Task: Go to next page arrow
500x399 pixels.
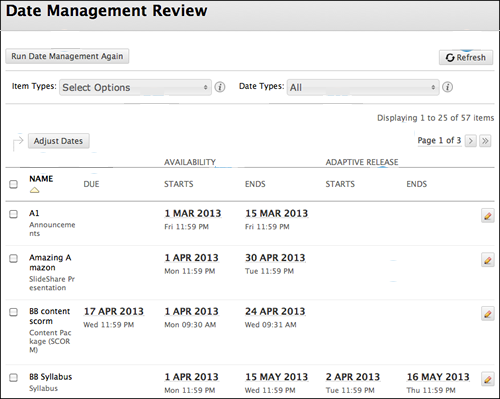Action: click(x=471, y=141)
